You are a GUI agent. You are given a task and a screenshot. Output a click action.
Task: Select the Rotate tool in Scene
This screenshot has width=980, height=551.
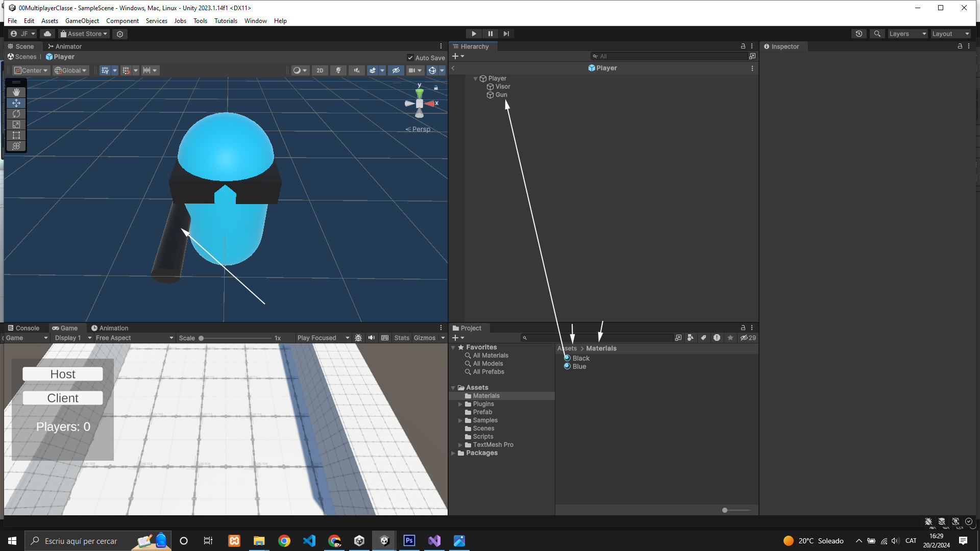pyautogui.click(x=16, y=114)
